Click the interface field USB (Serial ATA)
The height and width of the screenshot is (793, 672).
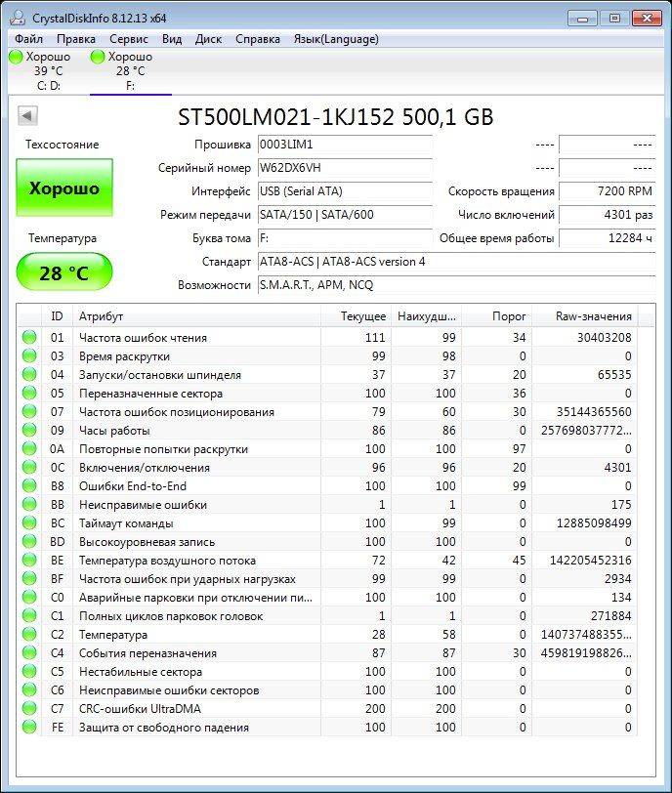(345, 191)
